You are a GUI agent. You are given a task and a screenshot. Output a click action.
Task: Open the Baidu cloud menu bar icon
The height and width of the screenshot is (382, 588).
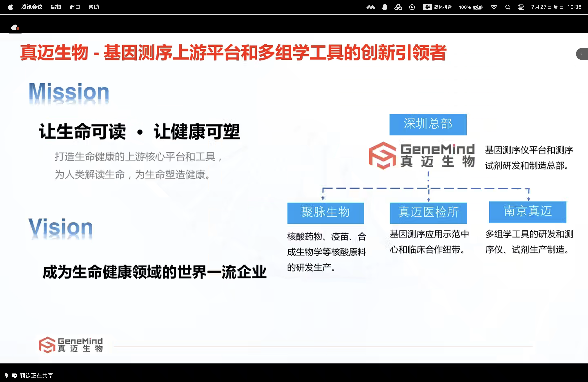pos(398,7)
